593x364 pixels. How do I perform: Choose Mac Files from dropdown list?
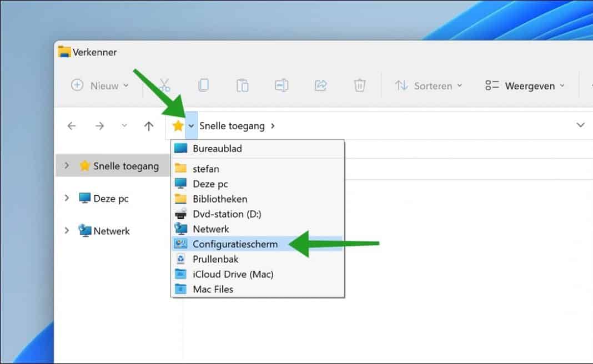click(258, 289)
